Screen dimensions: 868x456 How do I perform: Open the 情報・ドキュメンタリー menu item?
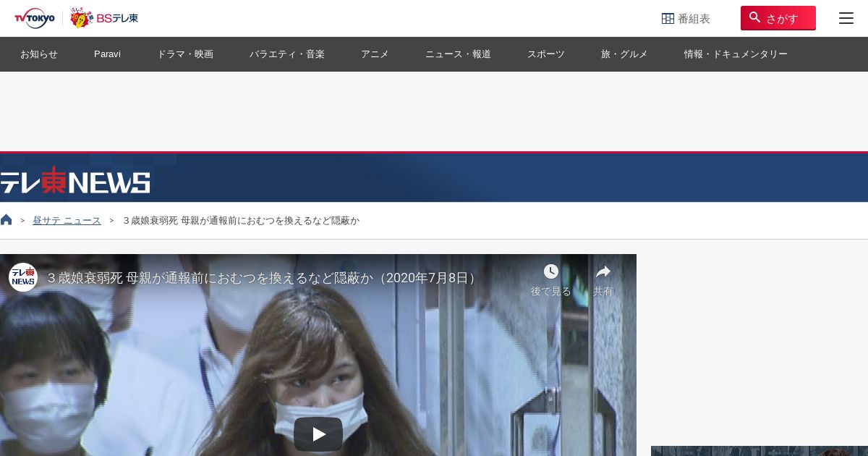coord(736,54)
